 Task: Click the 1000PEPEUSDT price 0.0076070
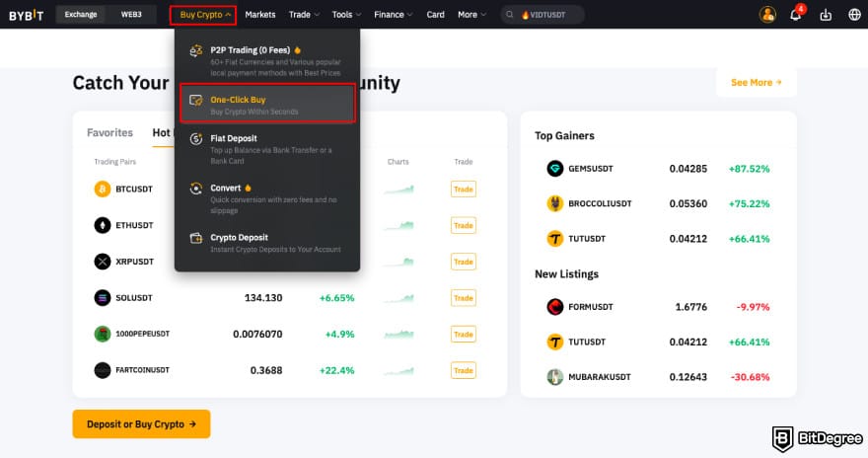click(257, 334)
